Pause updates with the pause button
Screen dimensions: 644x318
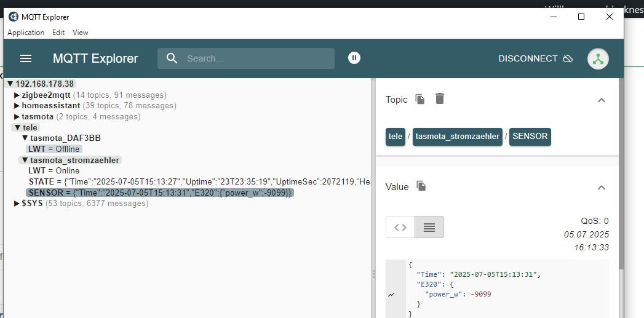(354, 58)
